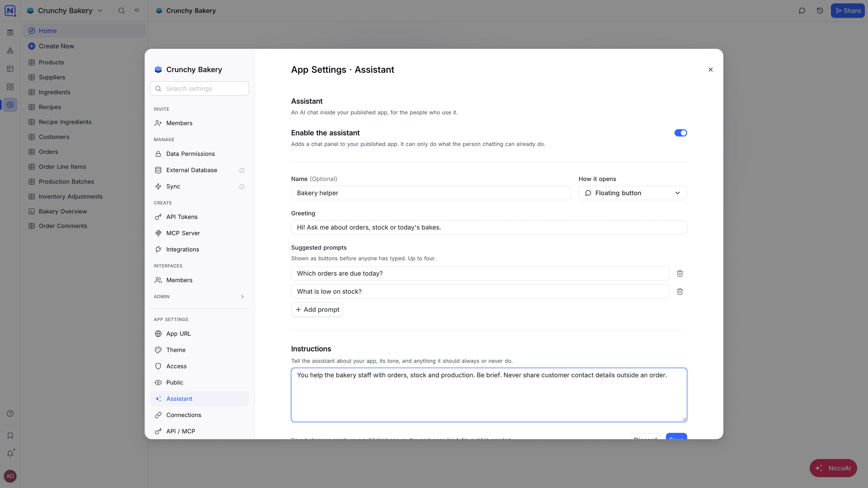This screenshot has height=488, width=868.
Task: Open Members under Invite
Action: (x=199, y=123)
